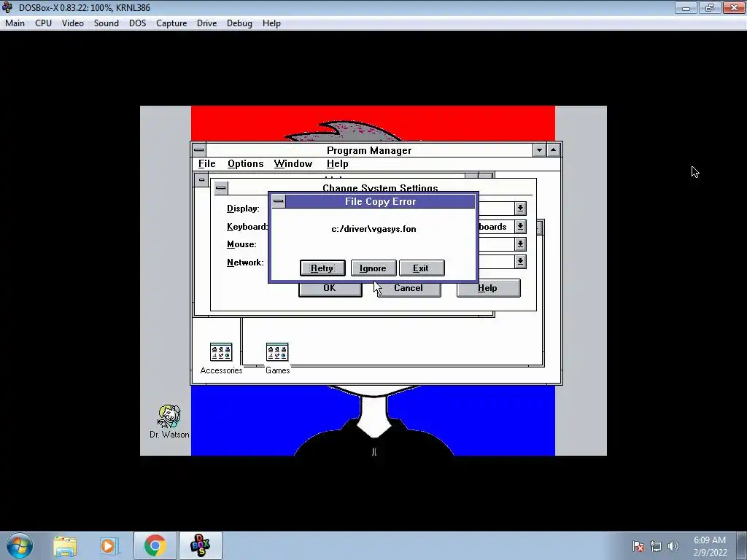Click Cancel in Change System Settings
Image resolution: width=747 pixels, height=560 pixels.
(x=409, y=289)
